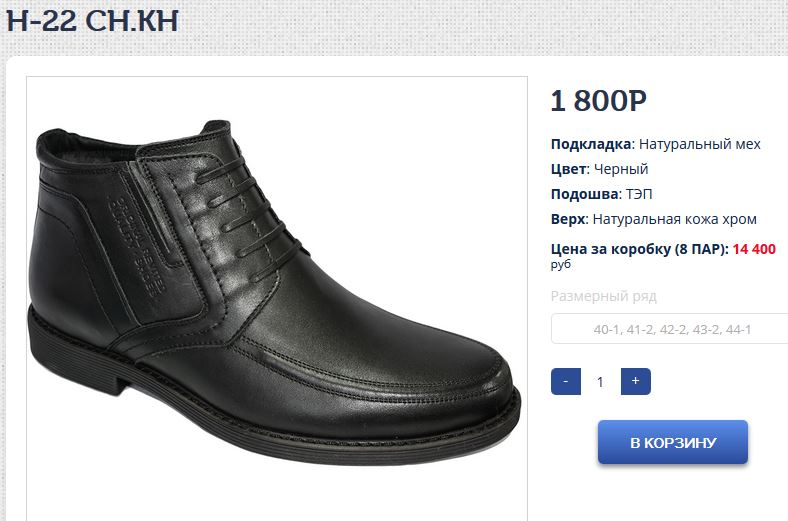
Task: Select the Верх label
Action: pyautogui.click(x=567, y=219)
